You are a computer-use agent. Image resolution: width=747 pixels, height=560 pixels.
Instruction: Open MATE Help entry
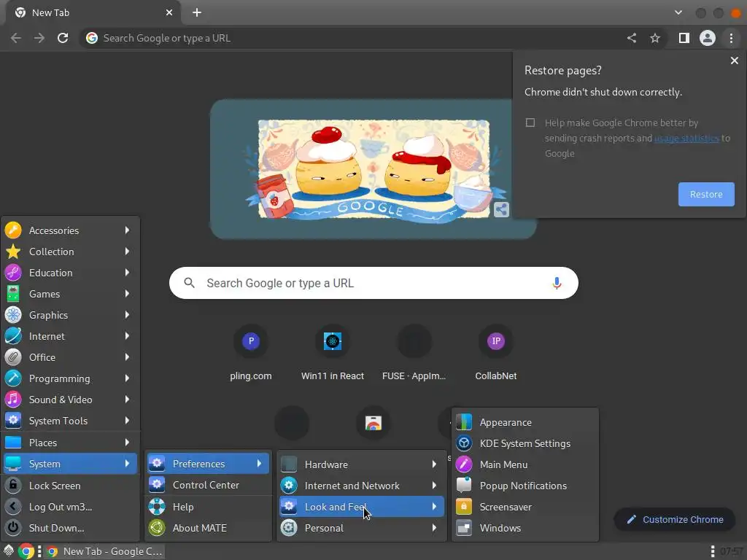[208, 507]
